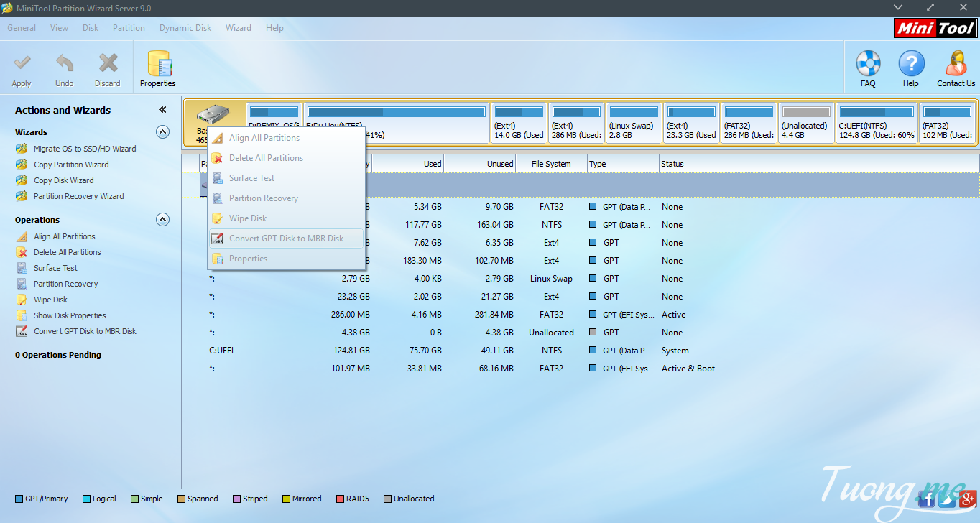Click the Delete All Partitions icon in Operations sidebar
Viewport: 980px width, 523px height.
[22, 252]
